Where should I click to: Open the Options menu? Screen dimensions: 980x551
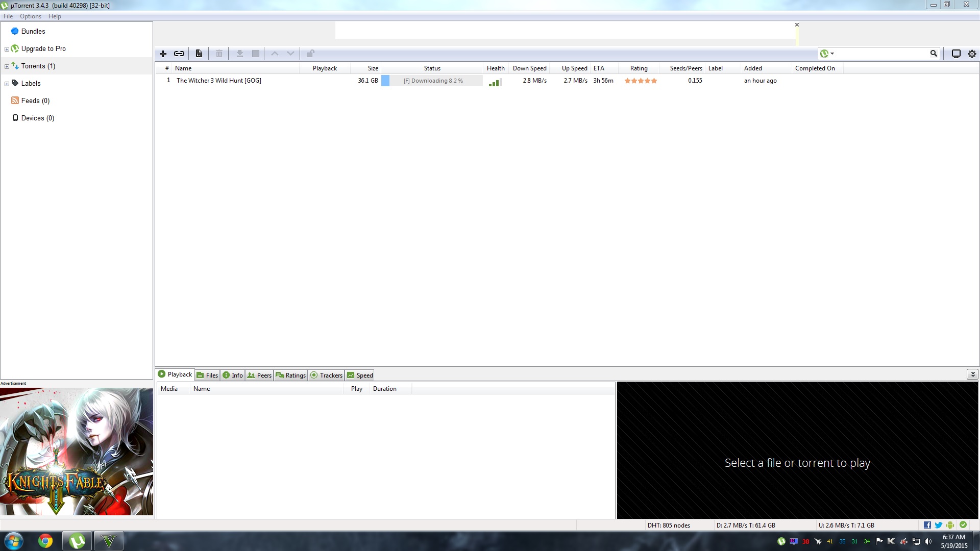point(31,16)
